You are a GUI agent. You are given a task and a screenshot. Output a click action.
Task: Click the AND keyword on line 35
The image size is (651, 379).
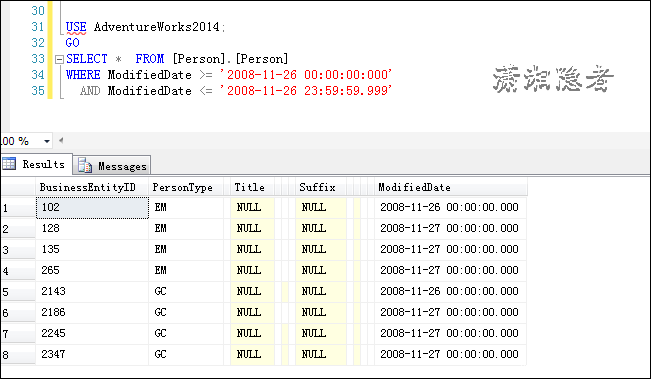pos(90,91)
